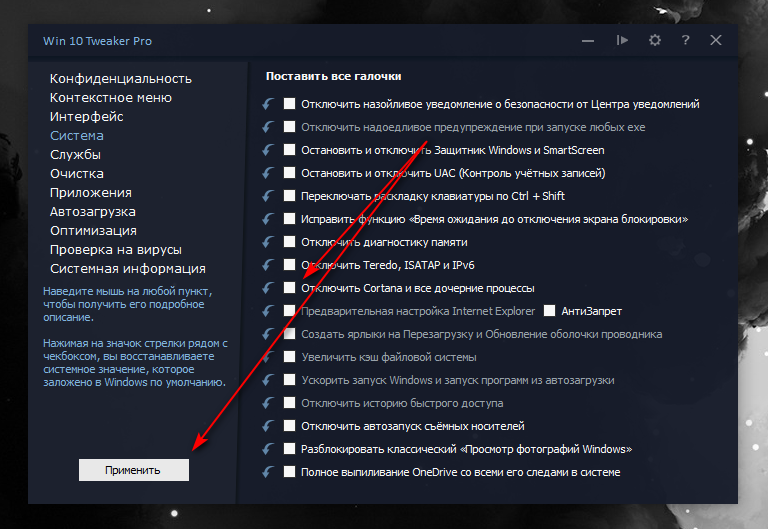Check the disable UAC option
Viewport: 768px width, 529px height.
(x=289, y=172)
